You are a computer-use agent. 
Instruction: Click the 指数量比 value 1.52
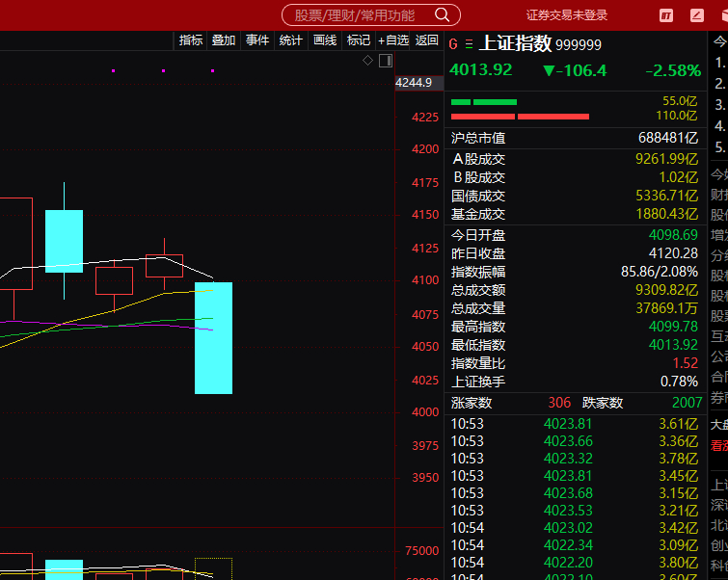click(686, 363)
